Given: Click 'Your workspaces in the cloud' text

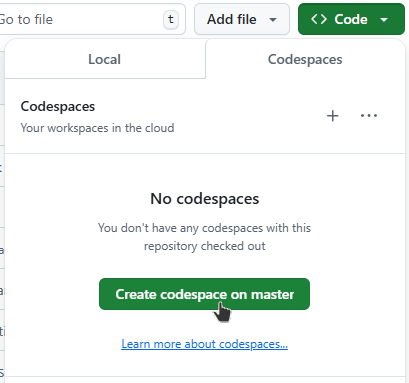Looking at the screenshot, I should [97, 128].
